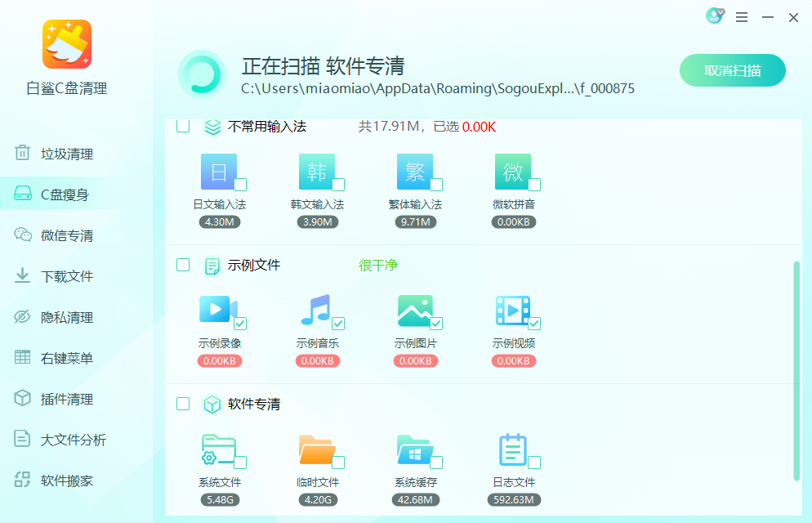This screenshot has height=523, width=812.
Task: Click the 日志文件 notepad icon
Action: pyautogui.click(x=513, y=449)
